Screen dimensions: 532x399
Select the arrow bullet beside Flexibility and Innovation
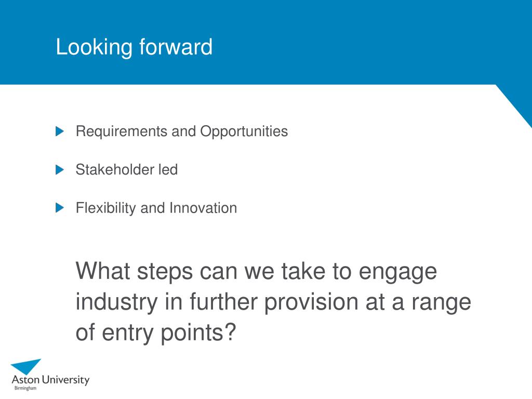click(60, 208)
